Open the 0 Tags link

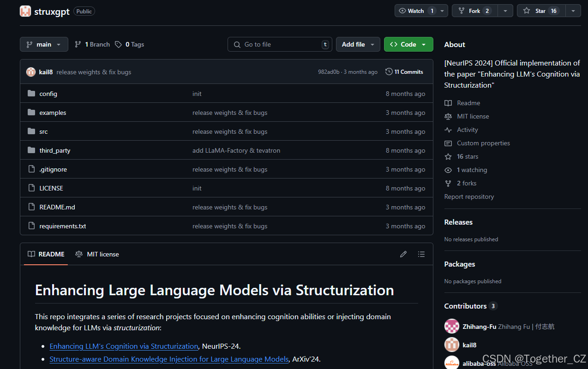click(x=130, y=44)
